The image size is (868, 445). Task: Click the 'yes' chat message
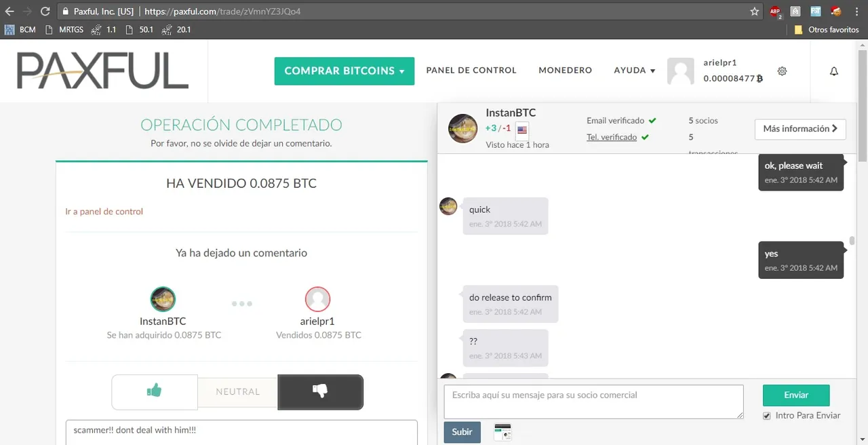[801, 260]
